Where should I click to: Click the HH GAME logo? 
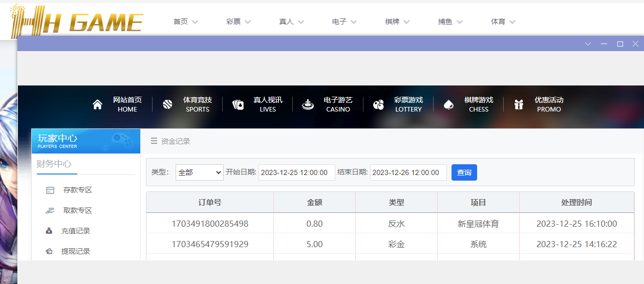pos(77,19)
